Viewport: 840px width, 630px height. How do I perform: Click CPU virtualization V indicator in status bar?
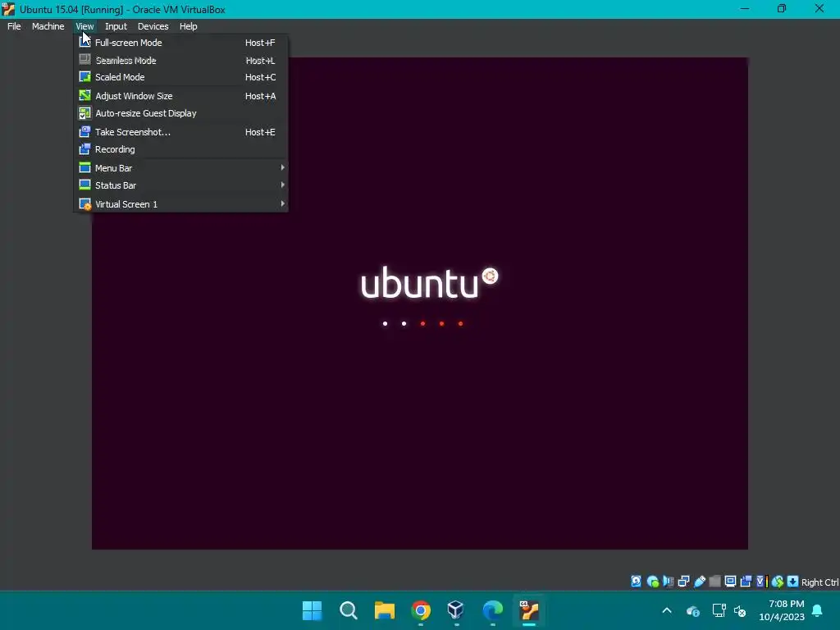pyautogui.click(x=762, y=582)
